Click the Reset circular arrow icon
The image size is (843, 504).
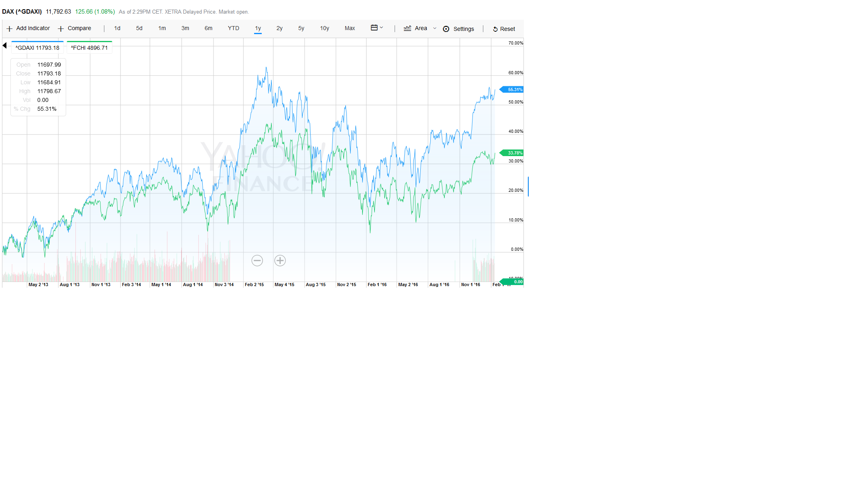[x=495, y=29]
